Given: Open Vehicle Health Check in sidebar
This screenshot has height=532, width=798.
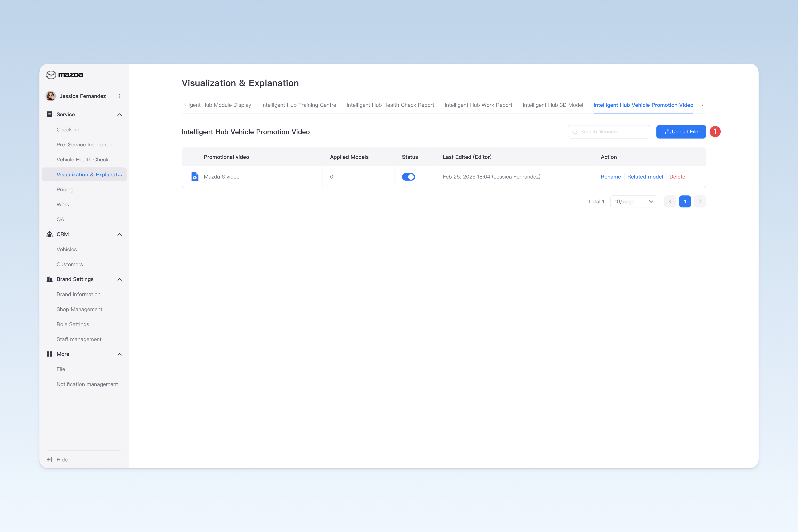Looking at the screenshot, I should pyautogui.click(x=82, y=159).
